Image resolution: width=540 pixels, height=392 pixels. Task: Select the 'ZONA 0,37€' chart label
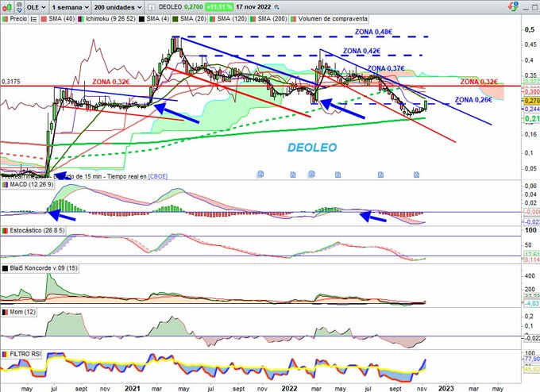(x=386, y=68)
